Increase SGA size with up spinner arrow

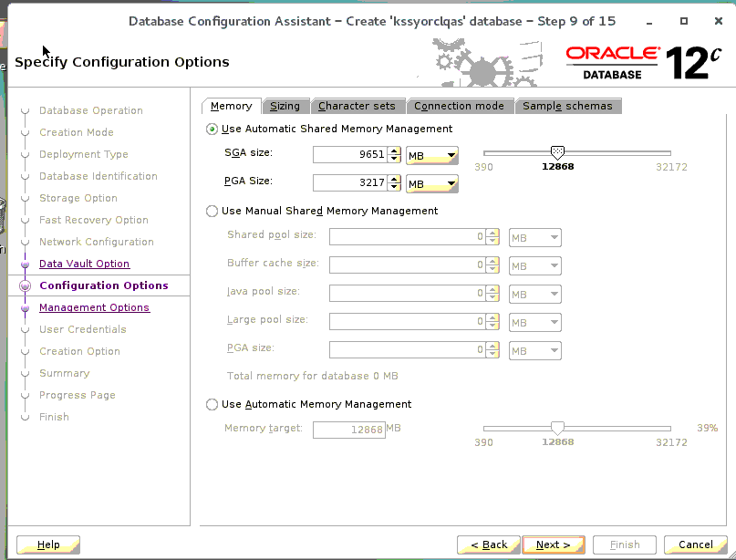pyautogui.click(x=394, y=151)
